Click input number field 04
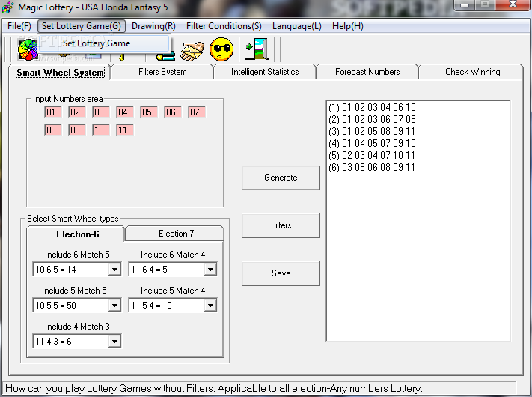This screenshot has width=532, height=397. coord(125,112)
